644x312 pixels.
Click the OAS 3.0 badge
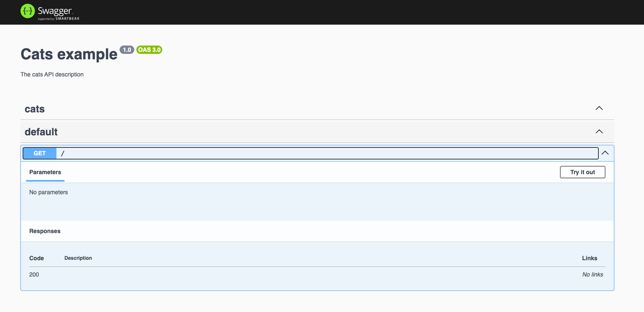click(149, 50)
